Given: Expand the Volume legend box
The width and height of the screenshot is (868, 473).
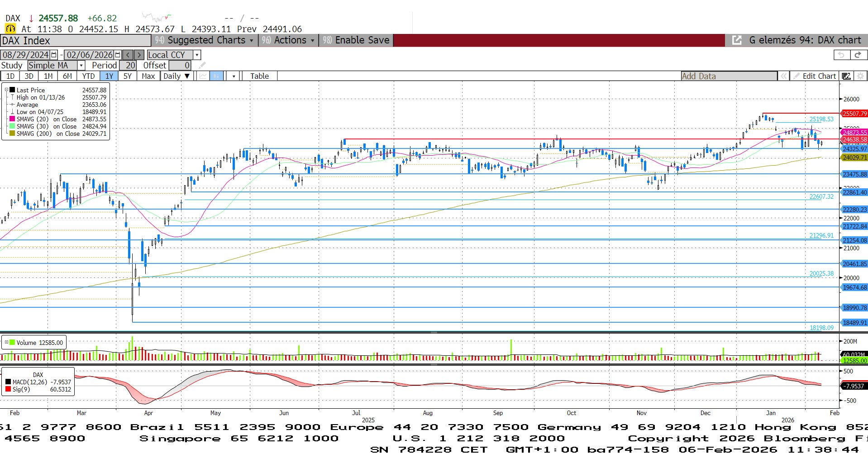Looking at the screenshot, I should click(x=6, y=342).
